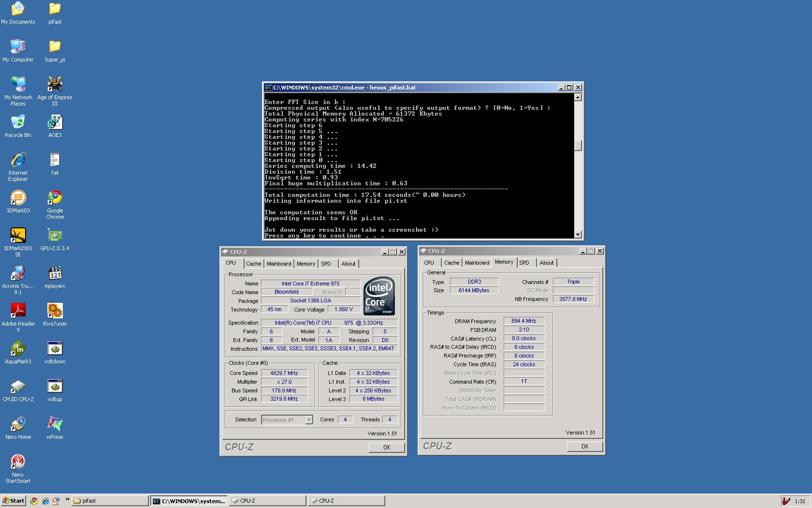Switch to second CPU-Z taskbar button

click(347, 501)
